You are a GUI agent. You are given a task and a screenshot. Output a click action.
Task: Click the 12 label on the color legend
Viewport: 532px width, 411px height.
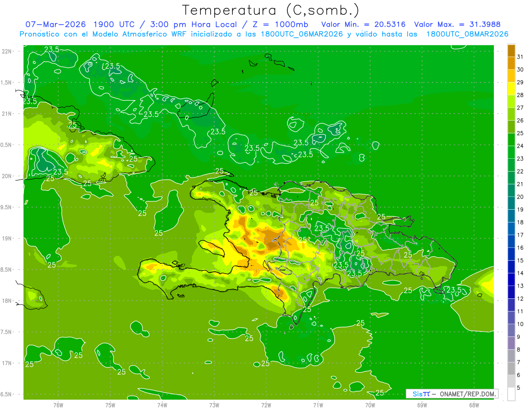coord(520,299)
